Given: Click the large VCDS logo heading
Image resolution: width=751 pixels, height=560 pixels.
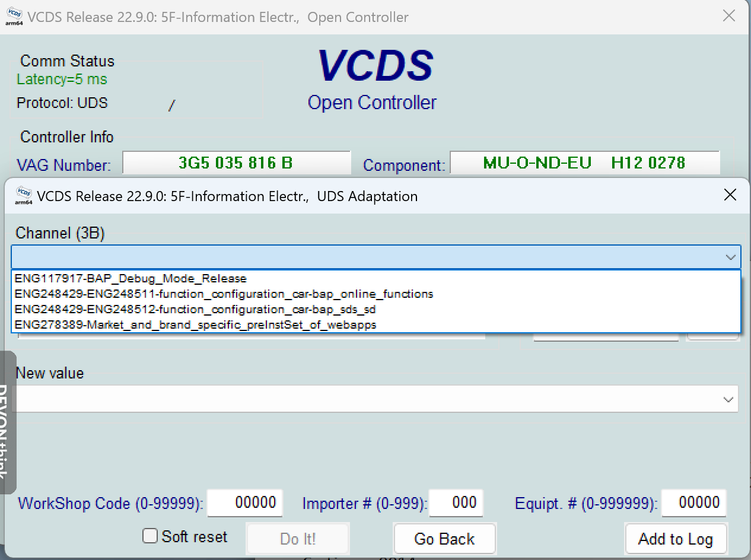Looking at the screenshot, I should coord(375,65).
